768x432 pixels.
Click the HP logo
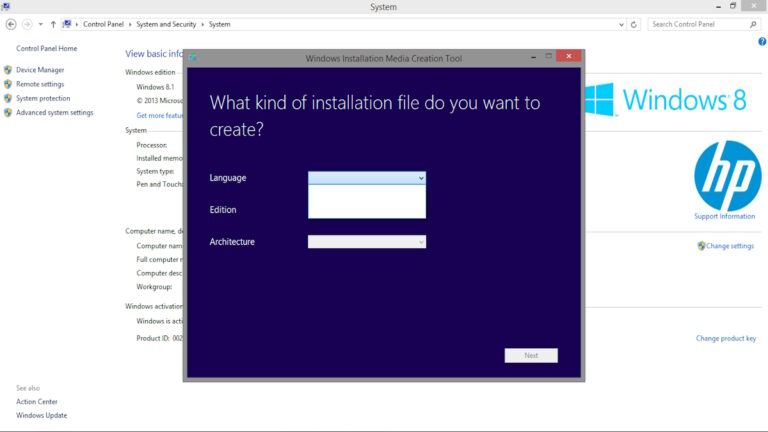(728, 175)
